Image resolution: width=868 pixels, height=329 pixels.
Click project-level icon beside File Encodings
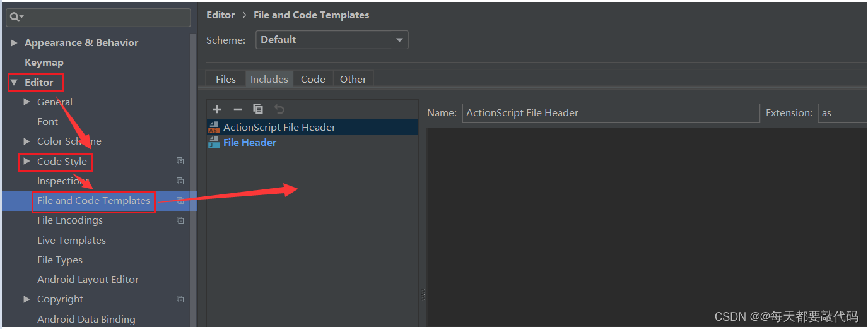[180, 220]
